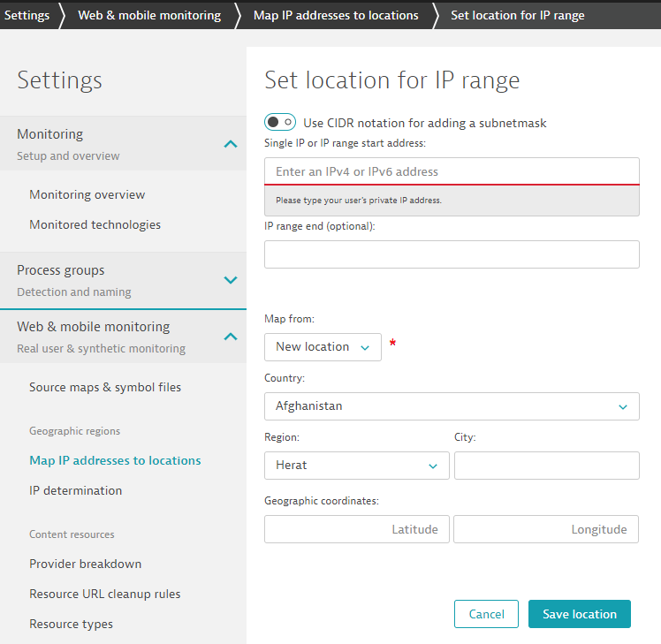This screenshot has width=661, height=644.
Task: Expand the Process groups section
Action: (230, 280)
